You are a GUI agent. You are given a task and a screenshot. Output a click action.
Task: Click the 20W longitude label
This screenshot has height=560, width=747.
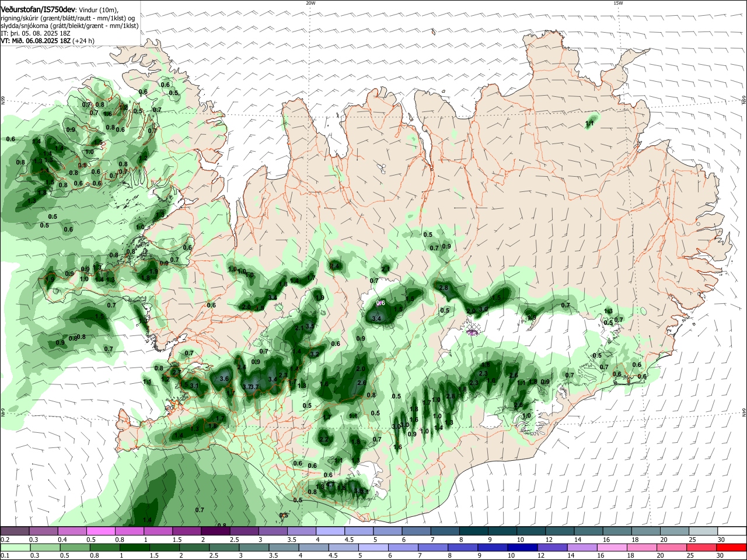click(310, 3)
